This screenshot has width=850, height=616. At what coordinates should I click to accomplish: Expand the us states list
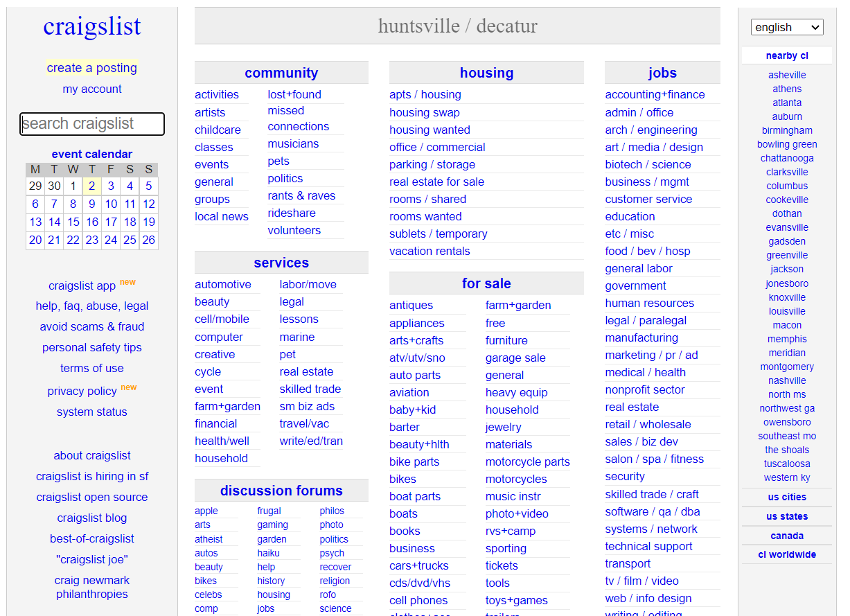tap(786, 516)
